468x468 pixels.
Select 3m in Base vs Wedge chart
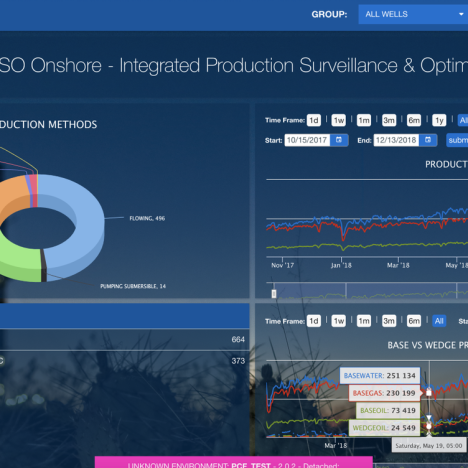click(x=389, y=321)
